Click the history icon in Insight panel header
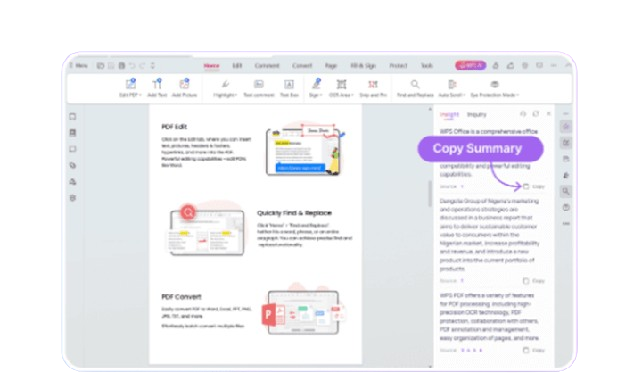642x389 pixels. (523, 114)
